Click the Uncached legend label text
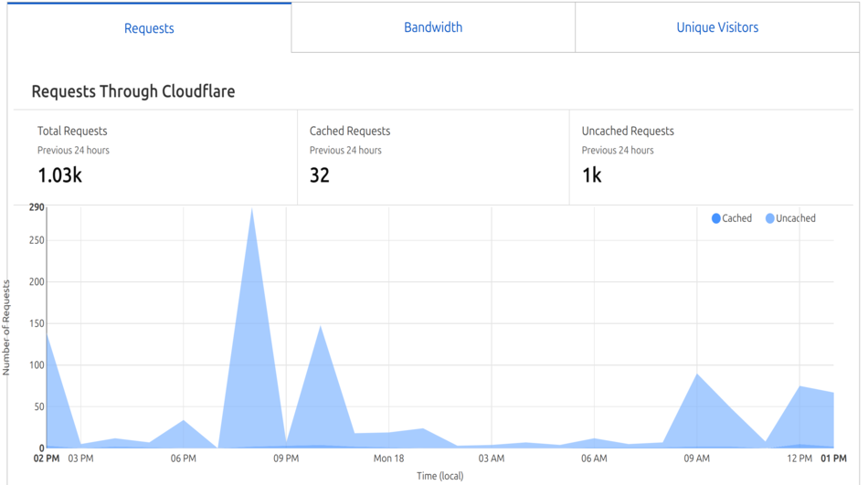Viewport: 868px width, 485px height. (x=795, y=218)
